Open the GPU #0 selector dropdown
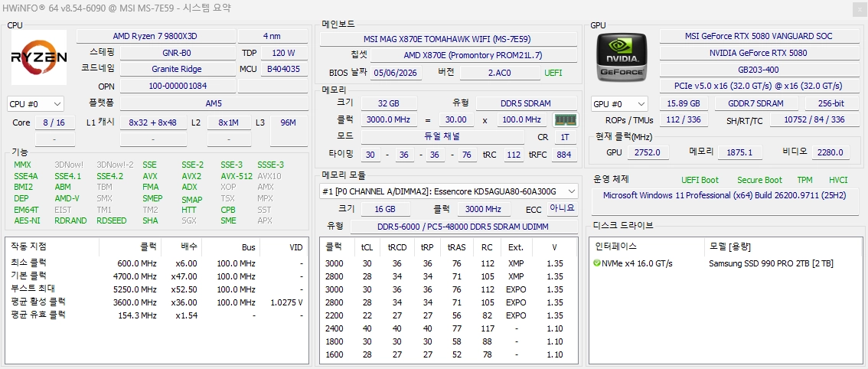 [619, 103]
